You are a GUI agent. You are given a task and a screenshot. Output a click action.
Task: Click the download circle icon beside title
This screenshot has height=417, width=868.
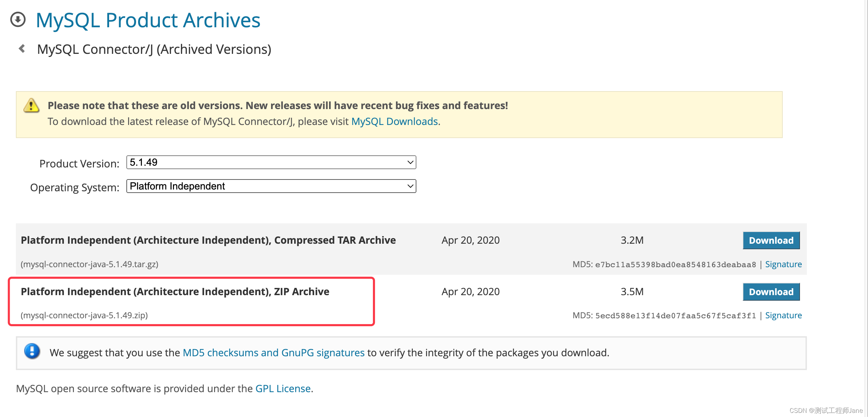18,19
